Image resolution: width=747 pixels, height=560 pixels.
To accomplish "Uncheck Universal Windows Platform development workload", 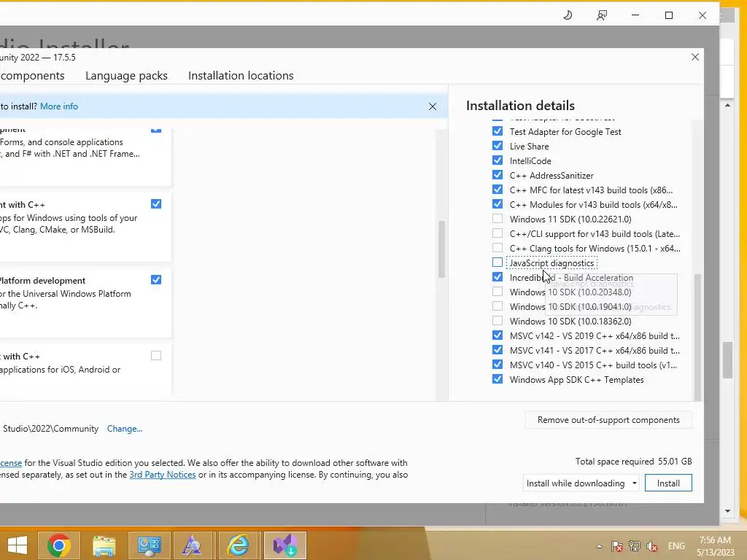I will (x=156, y=279).
